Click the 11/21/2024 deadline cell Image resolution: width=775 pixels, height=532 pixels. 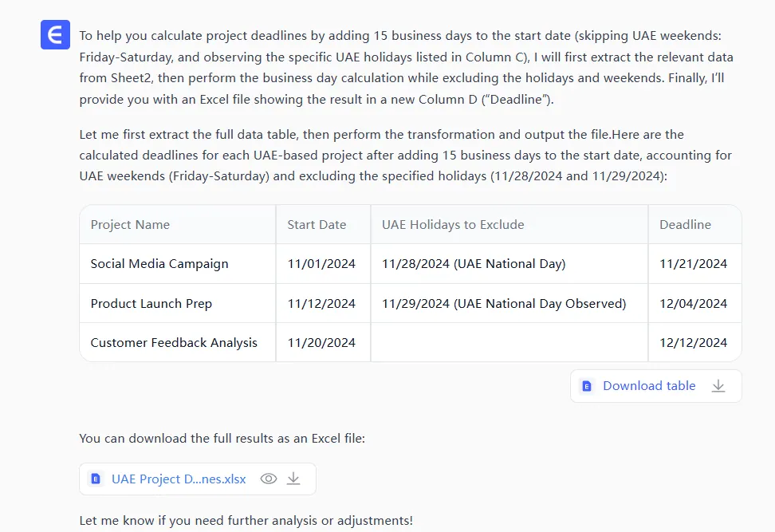click(693, 264)
